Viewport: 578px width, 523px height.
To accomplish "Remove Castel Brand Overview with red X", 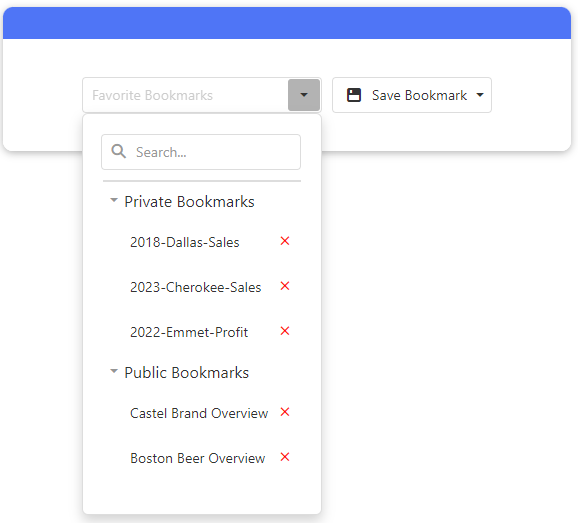I will (285, 412).
